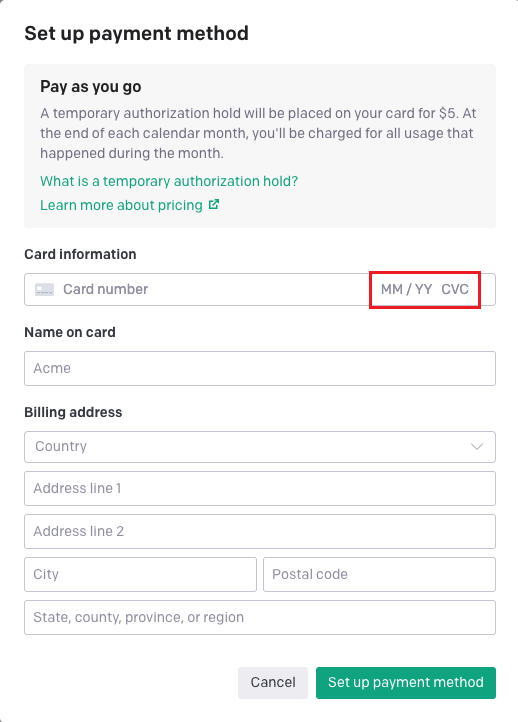Confirm with green Set up payment method button
Viewport: 518px width, 722px height.
pos(406,682)
